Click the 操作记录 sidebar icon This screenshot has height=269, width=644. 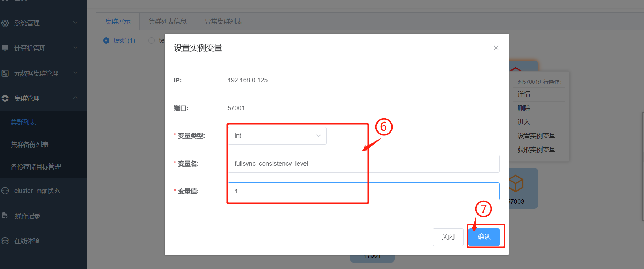tap(5, 216)
